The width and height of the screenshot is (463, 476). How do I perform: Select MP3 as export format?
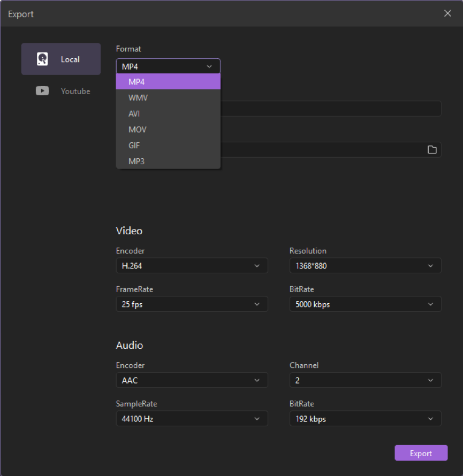tap(168, 161)
